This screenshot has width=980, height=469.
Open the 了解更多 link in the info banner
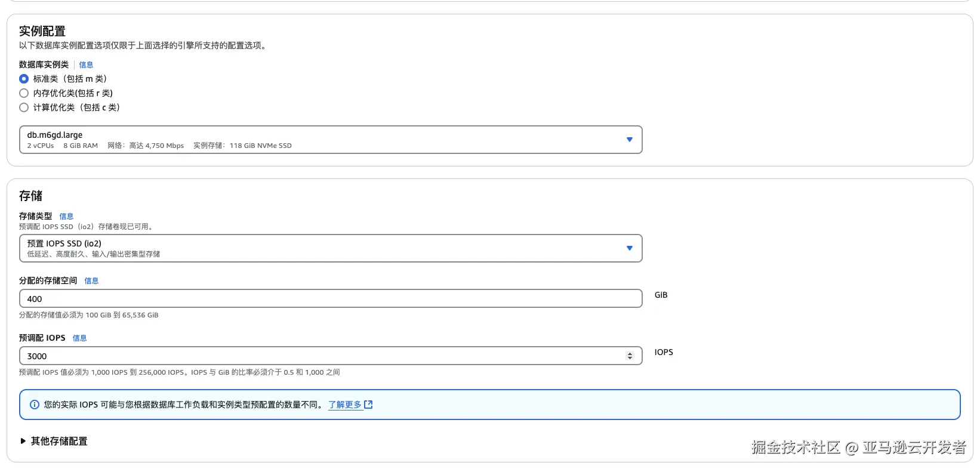coord(345,405)
